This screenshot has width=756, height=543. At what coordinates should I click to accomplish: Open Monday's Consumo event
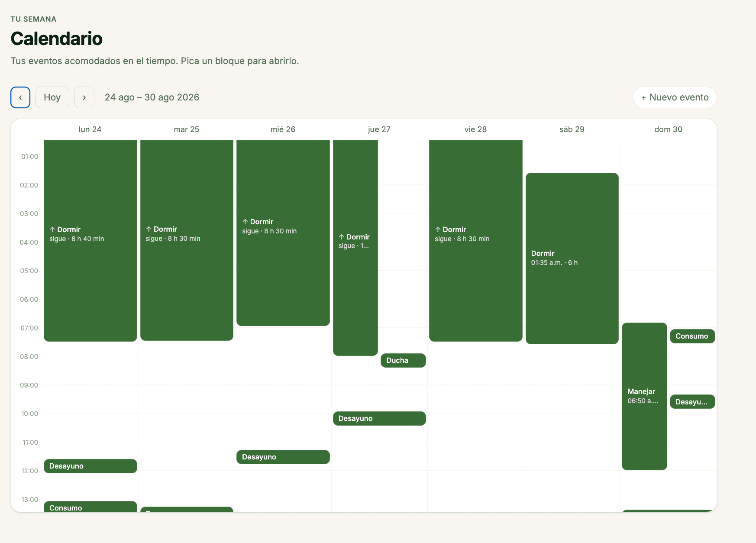pyautogui.click(x=90, y=507)
